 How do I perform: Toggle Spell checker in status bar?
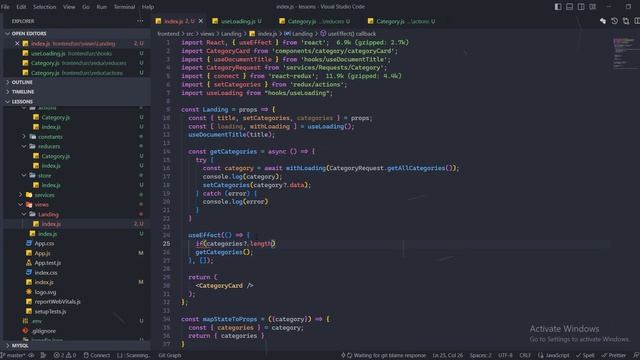point(585,356)
